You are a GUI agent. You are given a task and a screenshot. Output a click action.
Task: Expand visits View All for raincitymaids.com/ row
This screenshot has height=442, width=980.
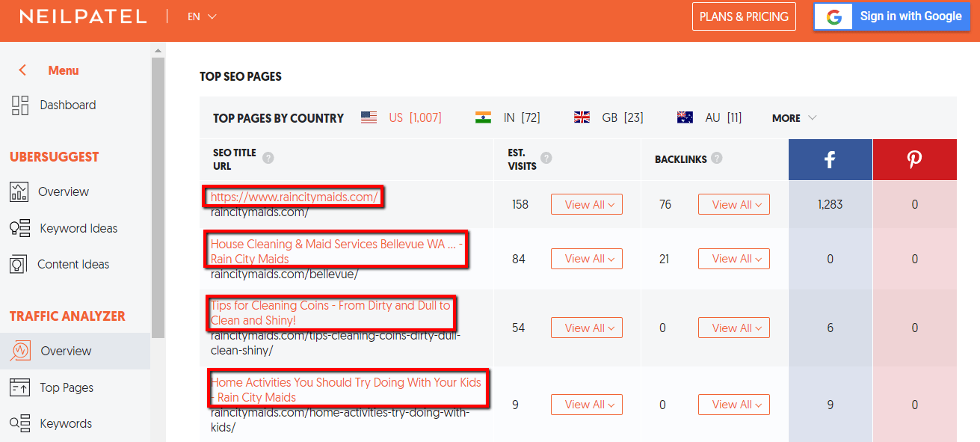[587, 204]
